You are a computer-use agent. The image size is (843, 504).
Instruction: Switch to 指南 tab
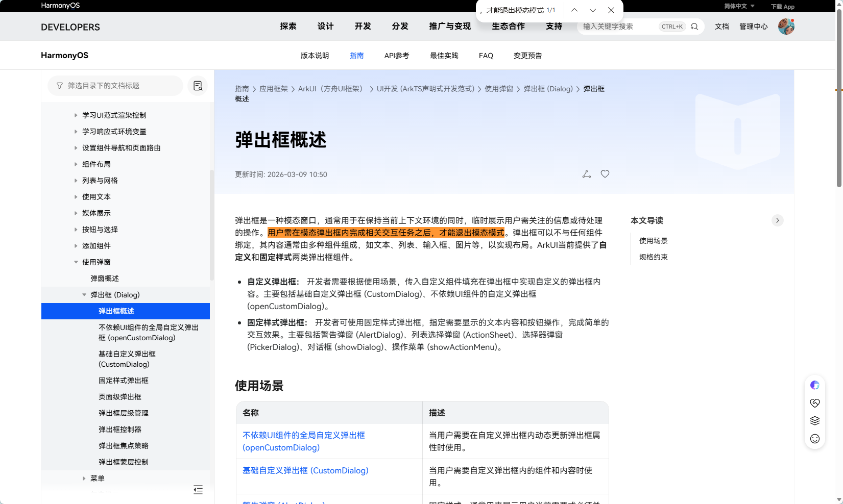(356, 56)
